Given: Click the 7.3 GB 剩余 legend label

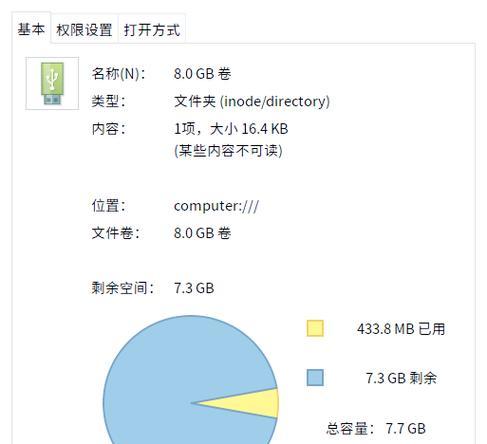Looking at the screenshot, I should (401, 378).
